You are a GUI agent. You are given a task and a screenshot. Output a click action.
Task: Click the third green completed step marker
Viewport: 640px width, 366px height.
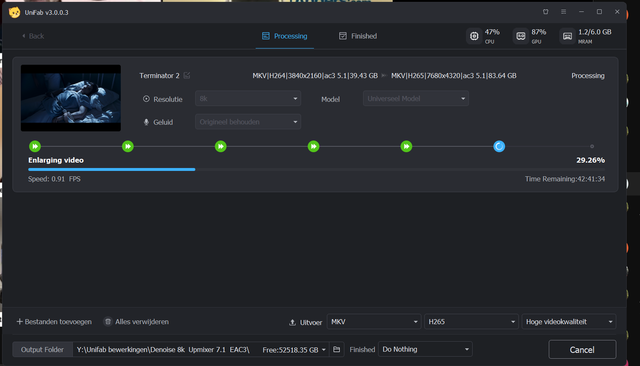(220, 146)
